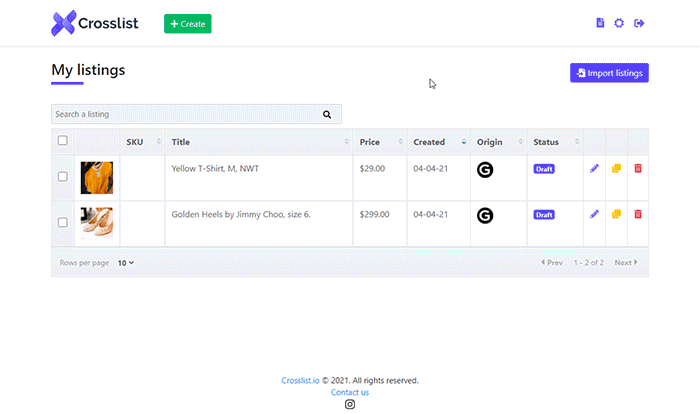Click the Draft badge for Golden Heels
This screenshot has height=414, width=700.
[x=544, y=215]
